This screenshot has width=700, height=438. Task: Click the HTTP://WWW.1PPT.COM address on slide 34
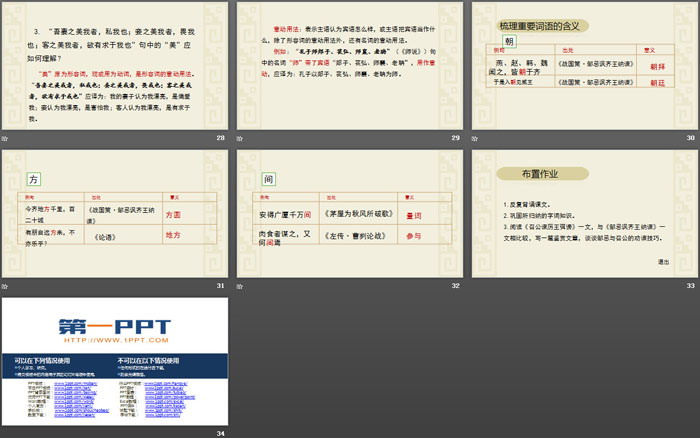pyautogui.click(x=114, y=338)
